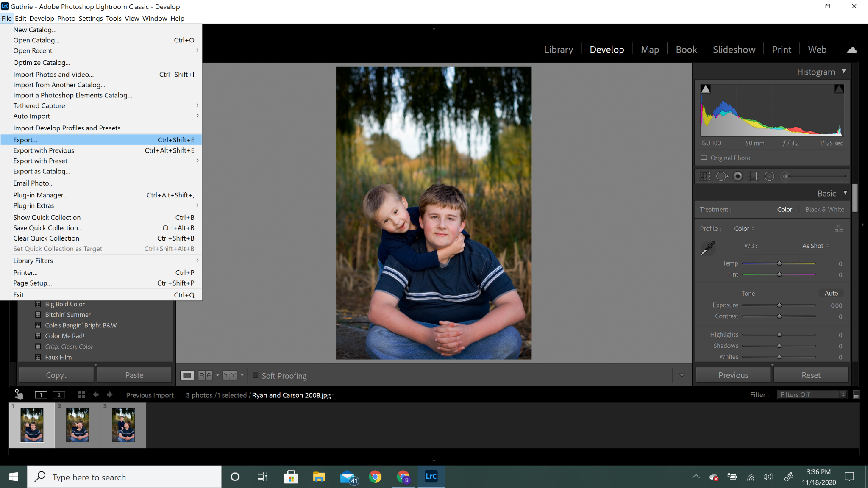Open the Profile Browser grid icon
Screen dimensions: 868x488
pyautogui.click(x=838, y=228)
